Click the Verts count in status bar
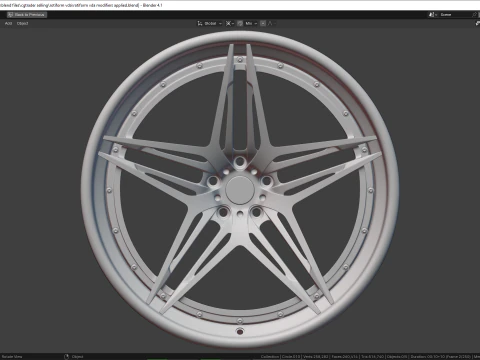 [x=315, y=357]
